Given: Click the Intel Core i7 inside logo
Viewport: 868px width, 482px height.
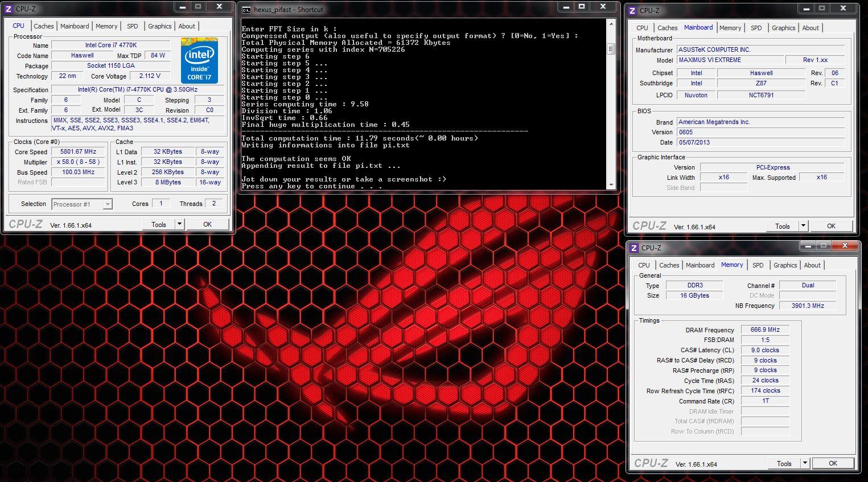Looking at the screenshot, I should [199, 61].
